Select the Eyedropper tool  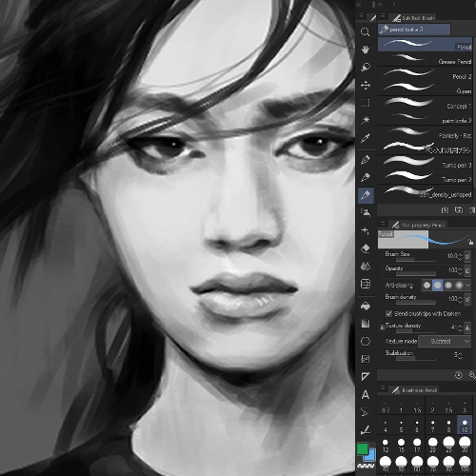tap(366, 138)
